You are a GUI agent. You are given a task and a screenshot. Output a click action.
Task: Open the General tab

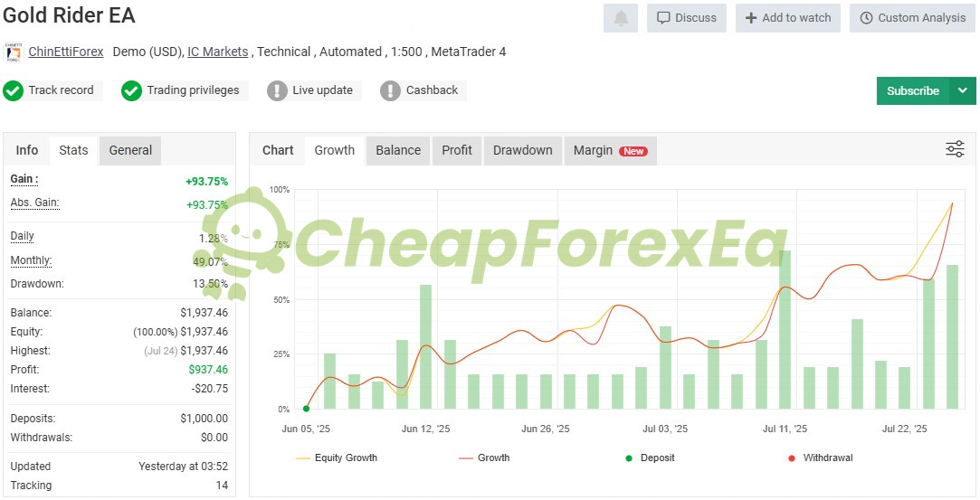pyautogui.click(x=130, y=150)
